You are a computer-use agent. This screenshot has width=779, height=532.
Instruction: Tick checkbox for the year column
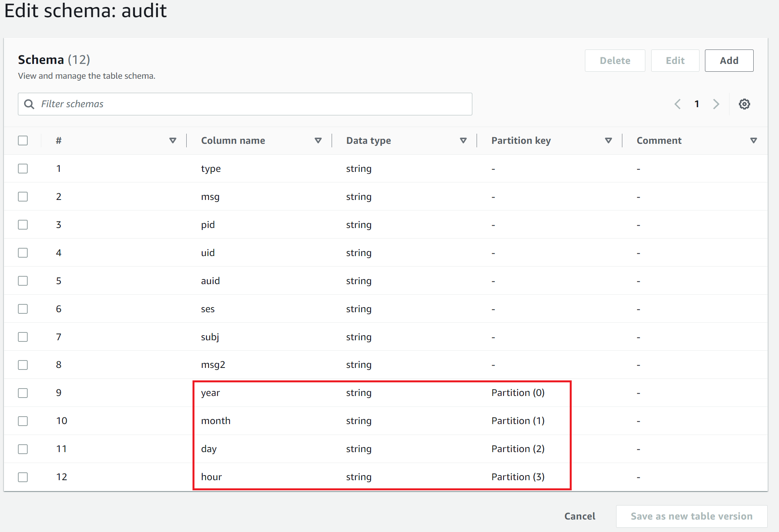[x=23, y=393]
